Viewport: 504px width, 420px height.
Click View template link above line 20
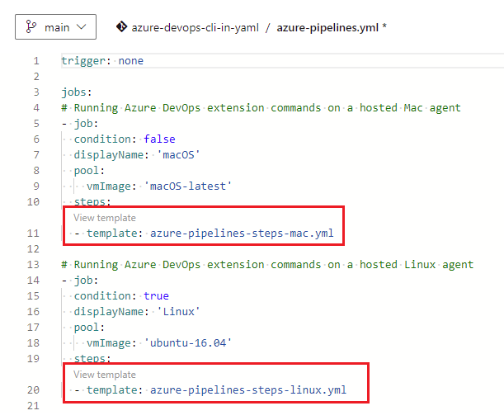click(x=105, y=375)
